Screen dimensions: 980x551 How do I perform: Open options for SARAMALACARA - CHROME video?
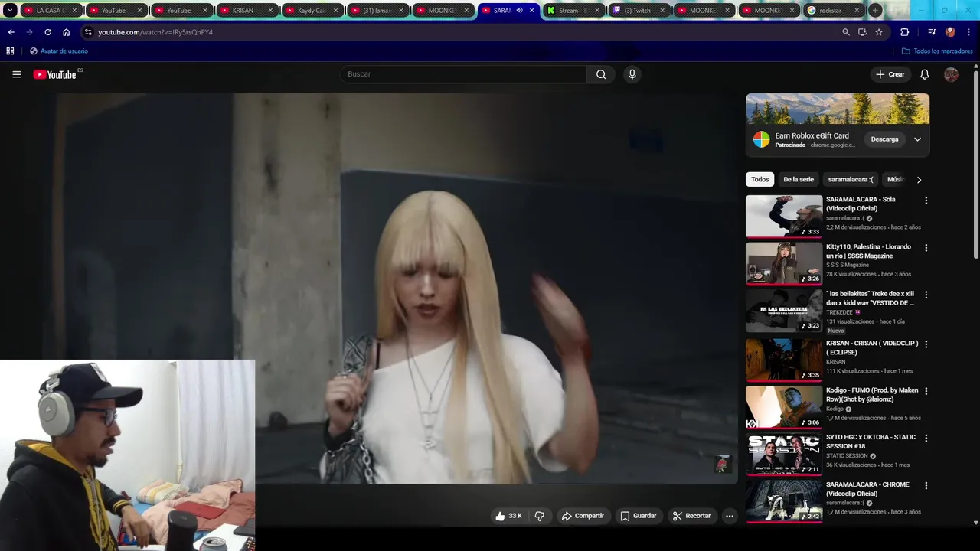(x=926, y=486)
